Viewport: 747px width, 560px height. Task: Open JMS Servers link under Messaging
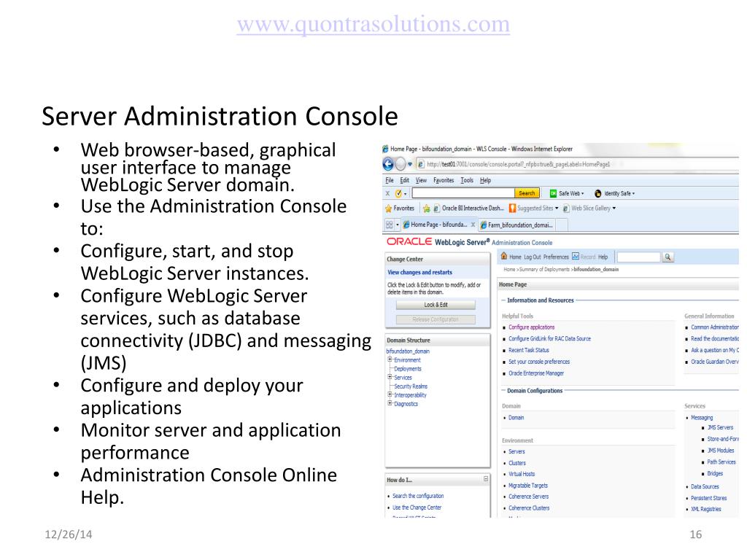(720, 427)
